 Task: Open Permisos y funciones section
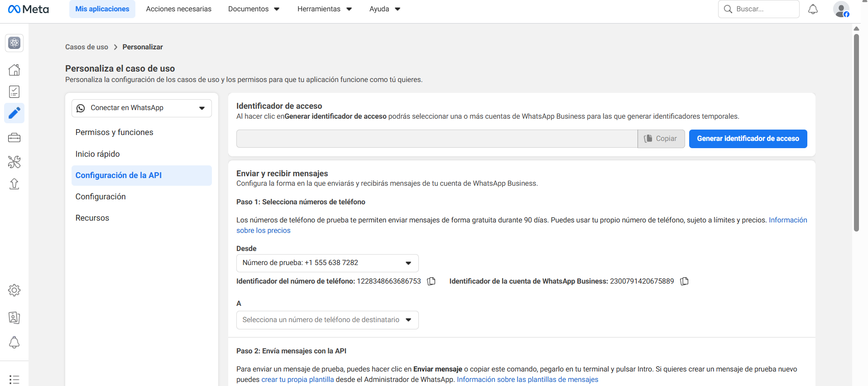142,132
